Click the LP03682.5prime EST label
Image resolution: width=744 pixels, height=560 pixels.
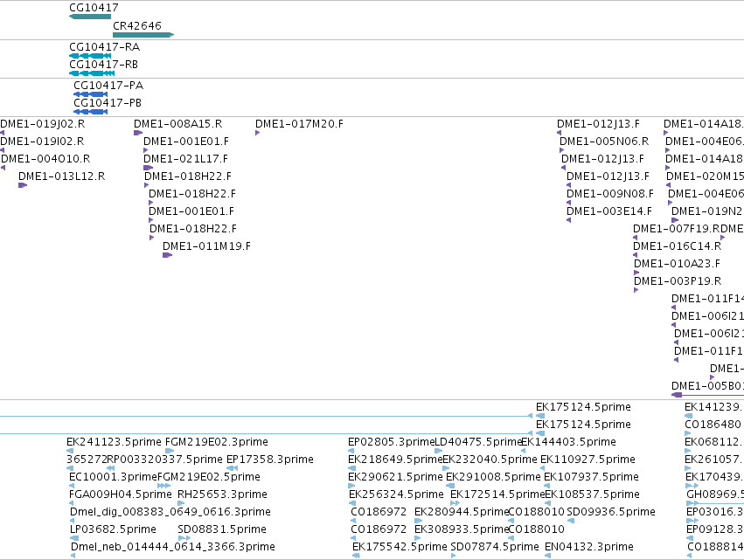113,530
